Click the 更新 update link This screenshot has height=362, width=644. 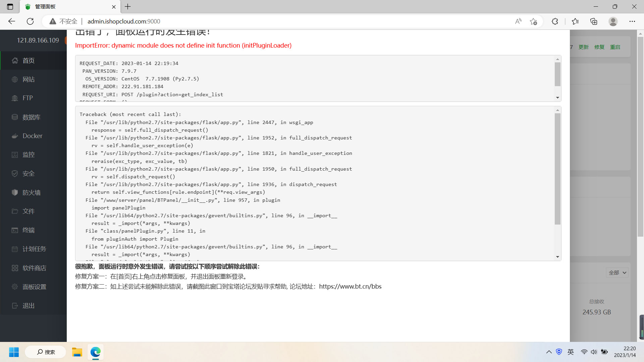click(x=584, y=47)
